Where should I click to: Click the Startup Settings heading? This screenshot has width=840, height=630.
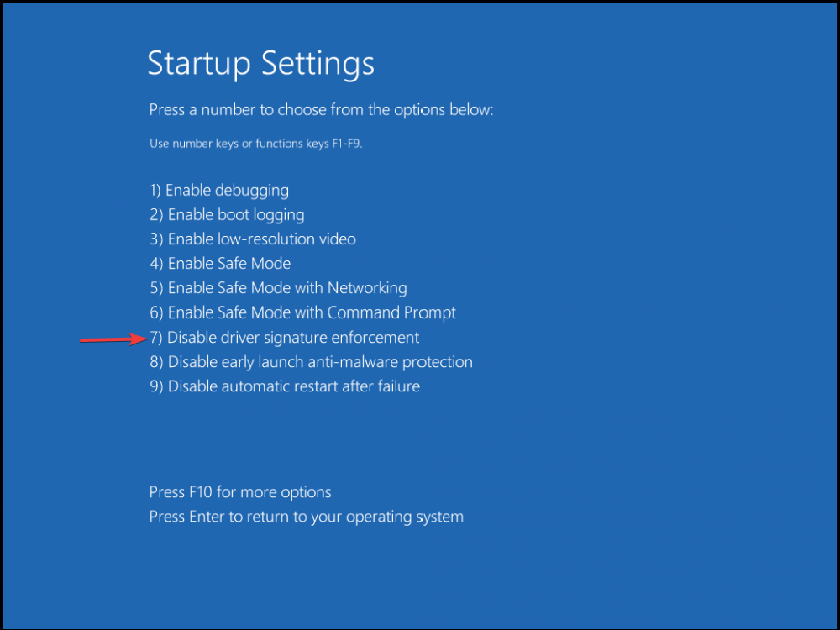261,65
